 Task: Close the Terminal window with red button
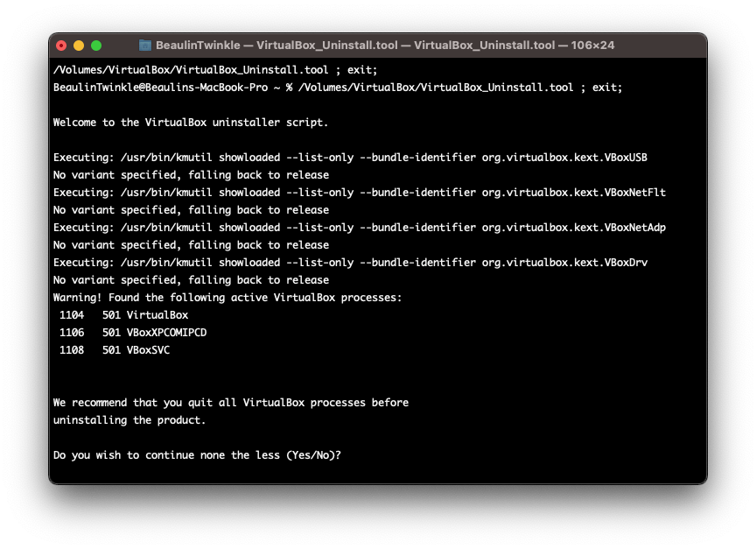[x=61, y=46]
